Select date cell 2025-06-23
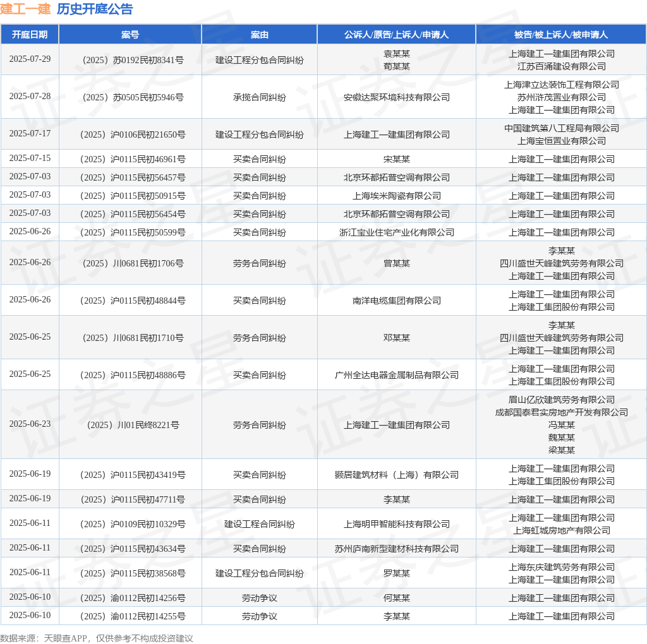Viewport: 647px width, 644px height. tap(30, 424)
